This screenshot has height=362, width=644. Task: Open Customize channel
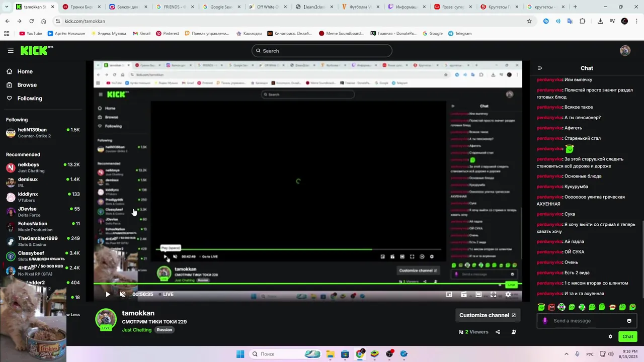(488, 315)
